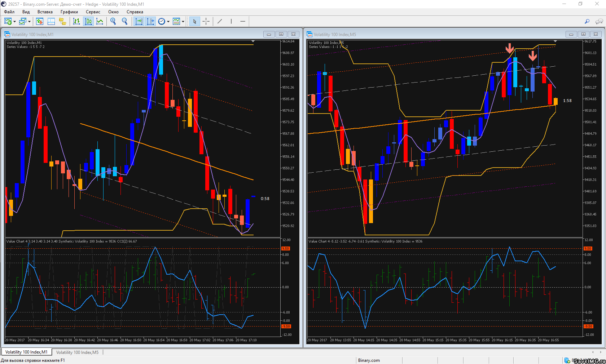Maximize the Volatility 100 Index,M1 chart window
Viewport: 606px width, 364px height.
pos(281,34)
